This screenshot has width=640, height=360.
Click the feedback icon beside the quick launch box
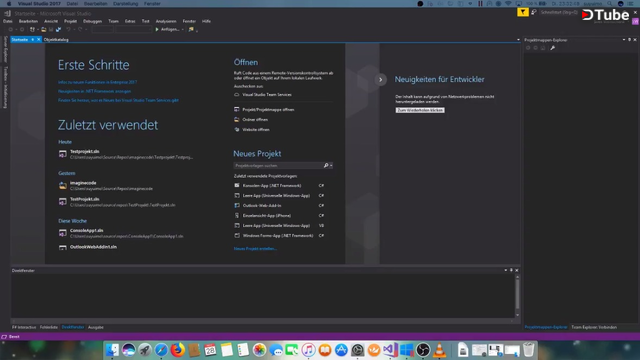(x=533, y=12)
